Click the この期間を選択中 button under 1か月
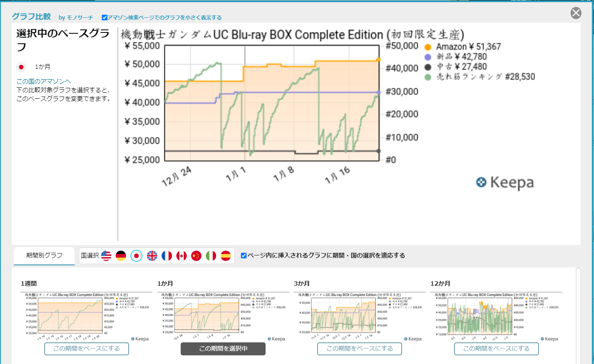Screen dimensions: 594x364 (x=223, y=349)
